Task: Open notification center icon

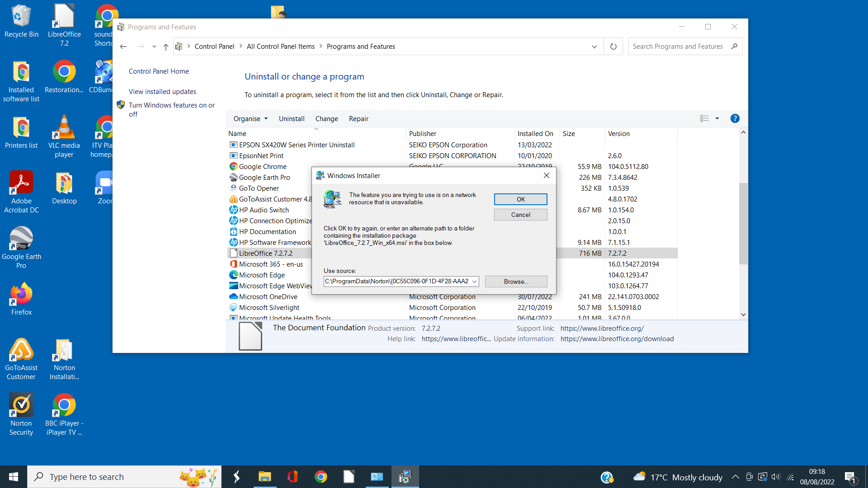Action: coord(850,477)
